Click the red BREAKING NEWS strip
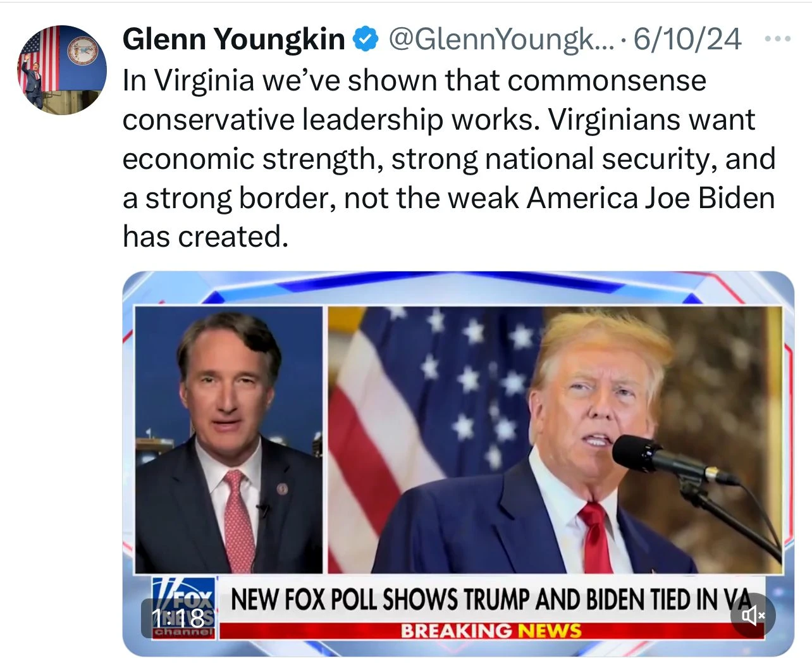 (x=490, y=631)
